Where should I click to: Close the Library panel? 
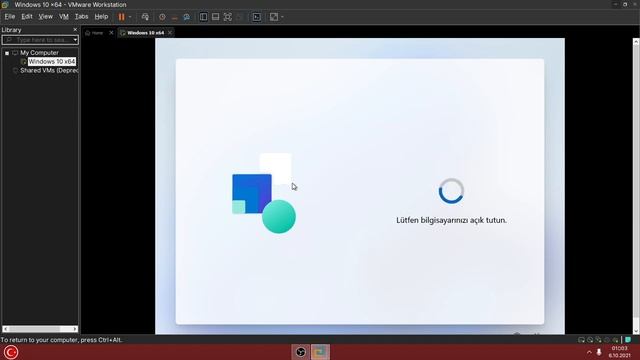click(x=75, y=30)
